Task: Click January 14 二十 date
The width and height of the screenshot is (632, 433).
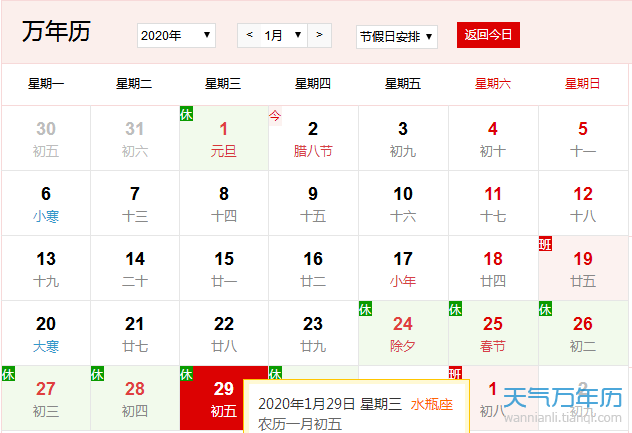Action: point(135,269)
